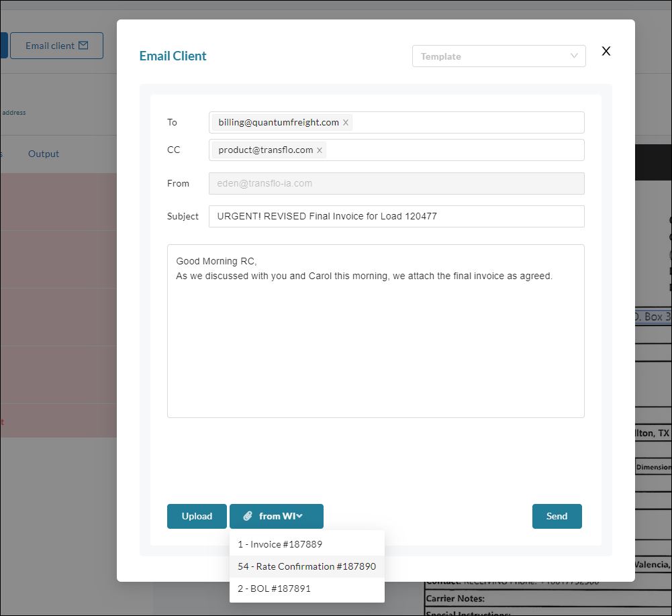The image size is (672, 616).
Task: Click in the To recipients field
Action: pyautogui.click(x=467, y=123)
